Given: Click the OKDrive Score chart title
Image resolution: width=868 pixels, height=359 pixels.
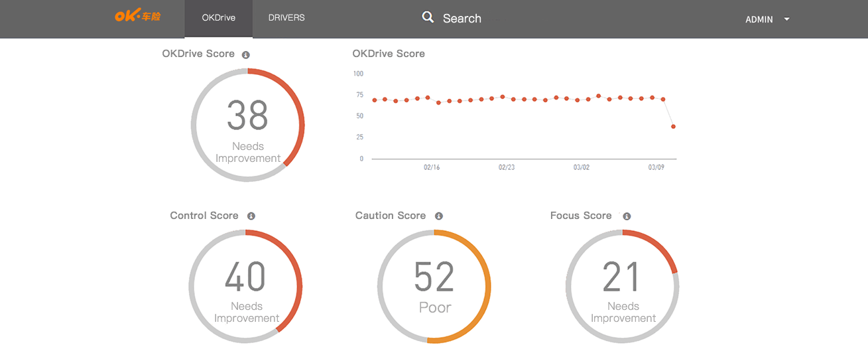Looking at the screenshot, I should click(x=389, y=54).
